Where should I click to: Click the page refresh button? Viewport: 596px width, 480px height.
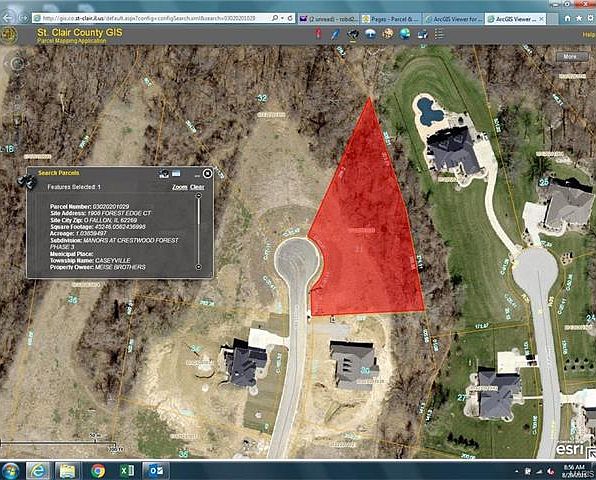point(290,18)
